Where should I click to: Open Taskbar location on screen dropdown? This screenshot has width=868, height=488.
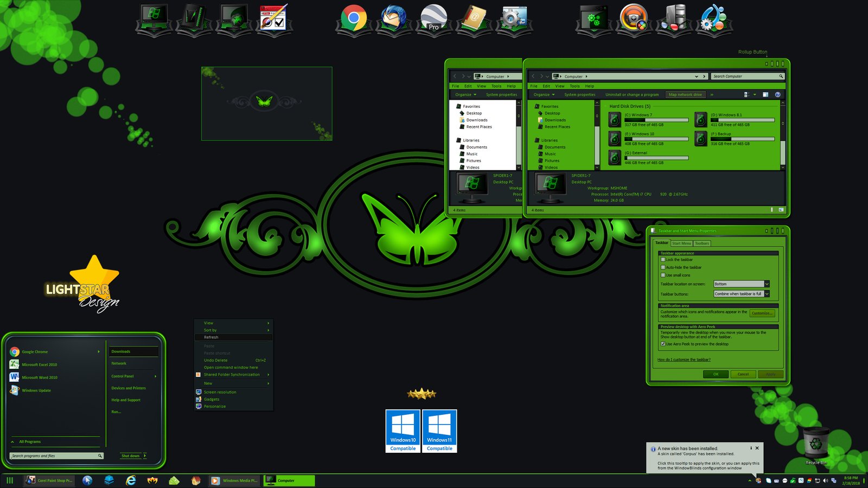pos(767,284)
